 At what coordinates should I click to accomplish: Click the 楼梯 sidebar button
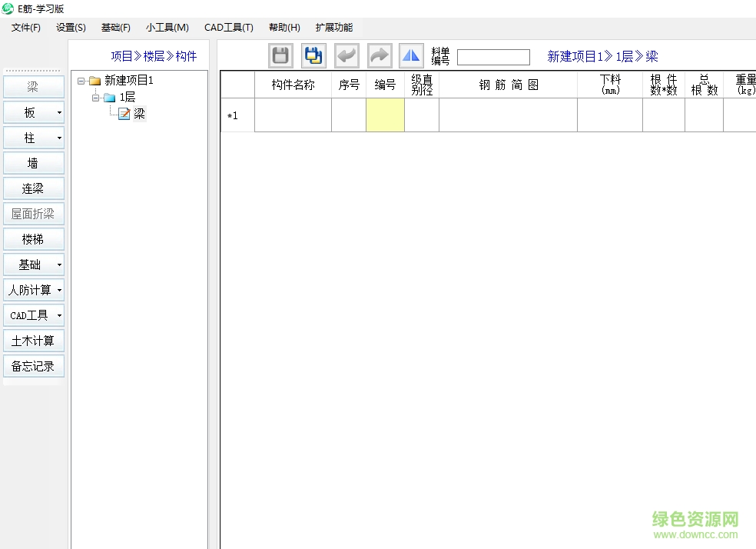[33, 239]
